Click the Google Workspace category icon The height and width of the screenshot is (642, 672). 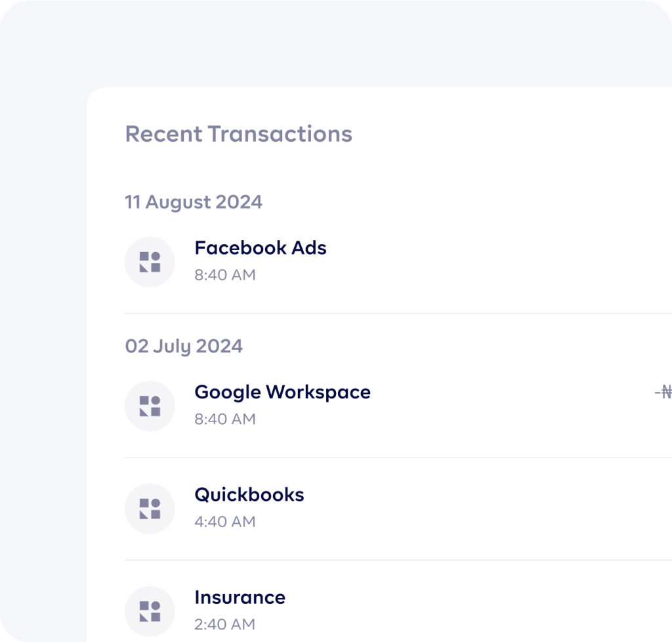pos(150,406)
